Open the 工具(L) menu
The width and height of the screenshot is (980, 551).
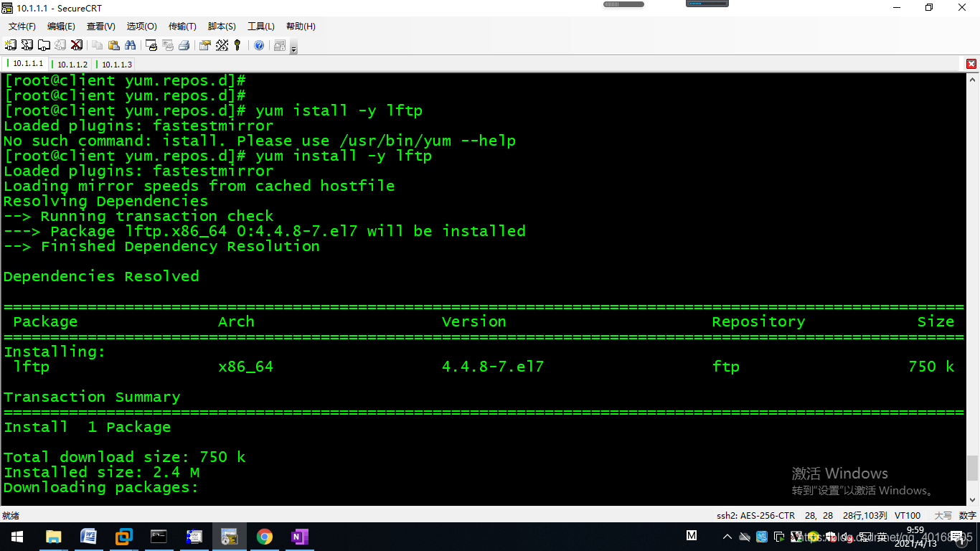pos(261,27)
